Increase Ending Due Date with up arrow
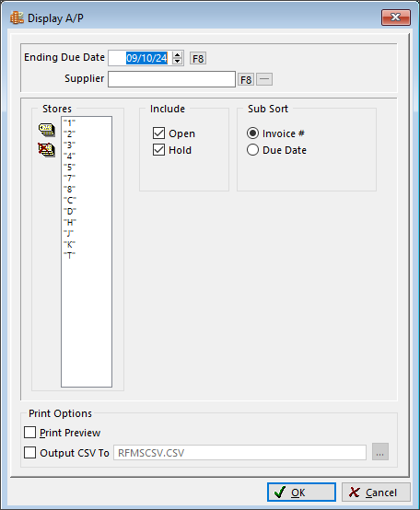 [178, 55]
